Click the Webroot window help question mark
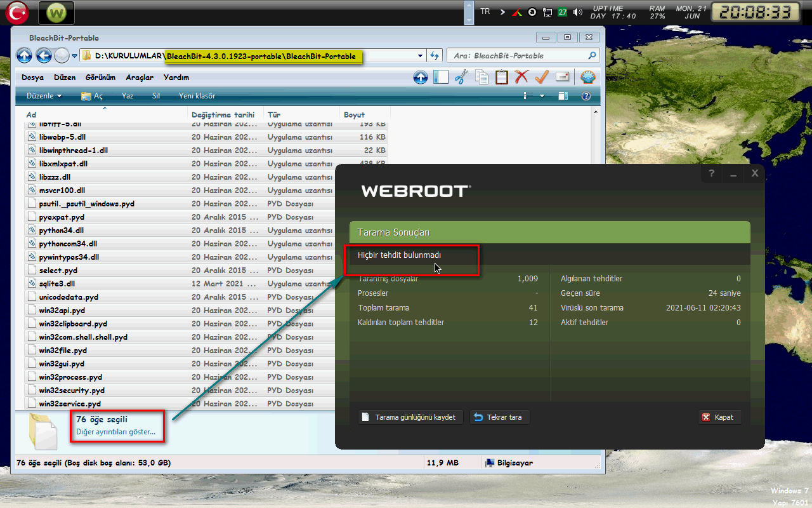Viewport: 812px width, 508px height. [x=712, y=173]
